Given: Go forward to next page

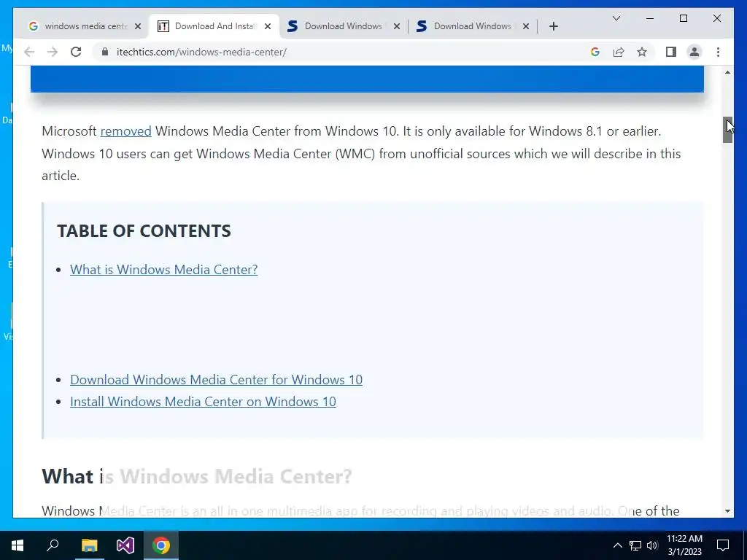Looking at the screenshot, I should (53, 52).
